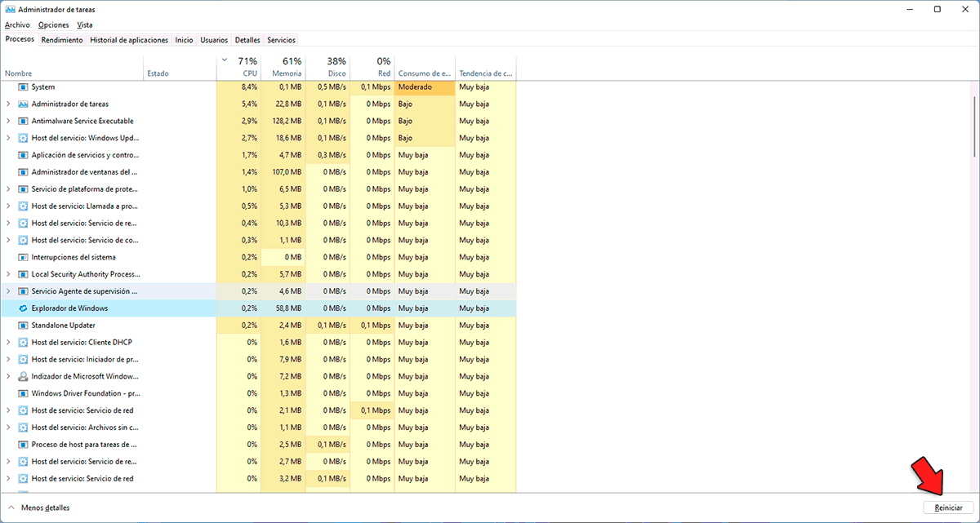Click the Servicio Agente de supervisión icon
Image resolution: width=980 pixels, height=523 pixels.
point(23,291)
